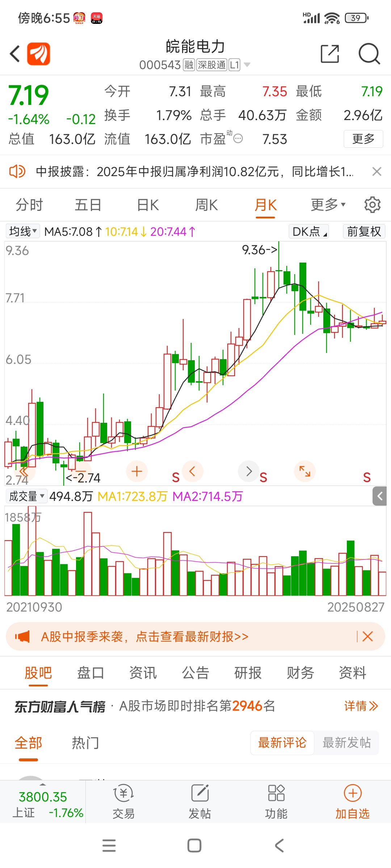This screenshot has height=868, width=391.
Task: Select the 股吧 tab
Action: (x=38, y=673)
